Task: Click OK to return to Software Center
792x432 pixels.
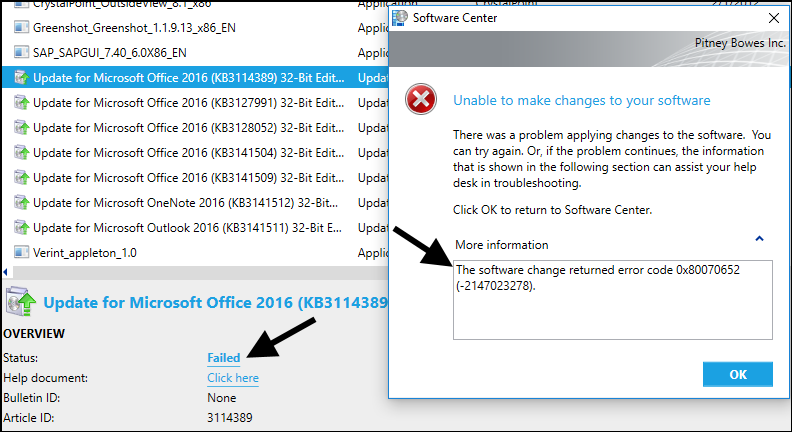Action: (737, 374)
